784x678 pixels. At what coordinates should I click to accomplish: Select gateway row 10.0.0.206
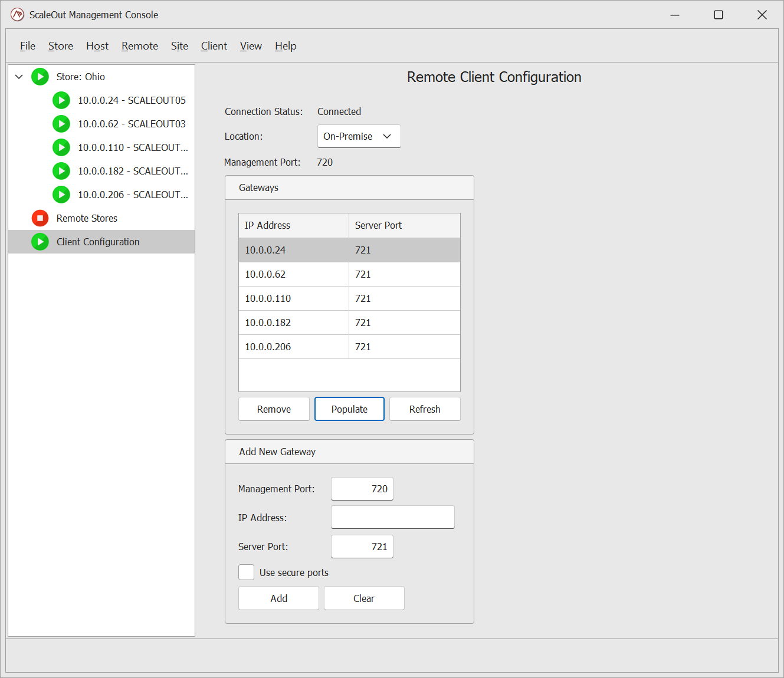(349, 347)
